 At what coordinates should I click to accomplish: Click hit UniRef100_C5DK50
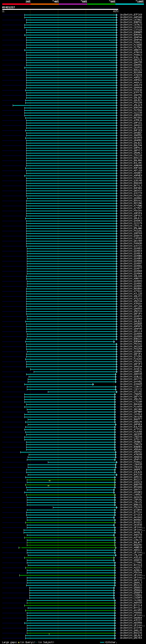131,394
